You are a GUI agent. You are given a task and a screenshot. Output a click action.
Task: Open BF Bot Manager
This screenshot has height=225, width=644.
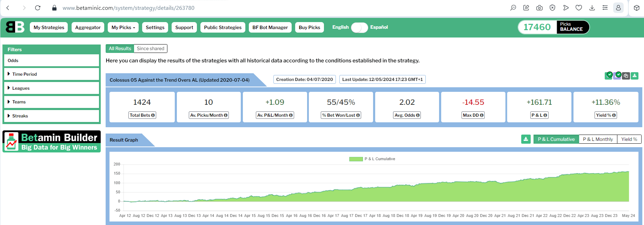[270, 27]
